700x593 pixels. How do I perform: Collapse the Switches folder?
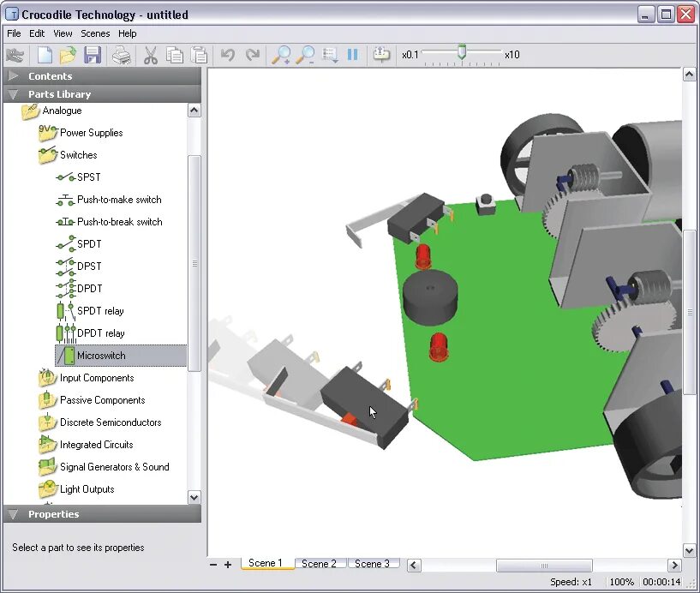pos(68,155)
